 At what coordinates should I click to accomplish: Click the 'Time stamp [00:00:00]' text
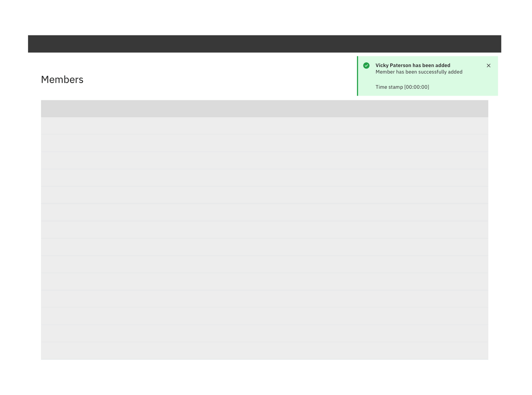402,87
